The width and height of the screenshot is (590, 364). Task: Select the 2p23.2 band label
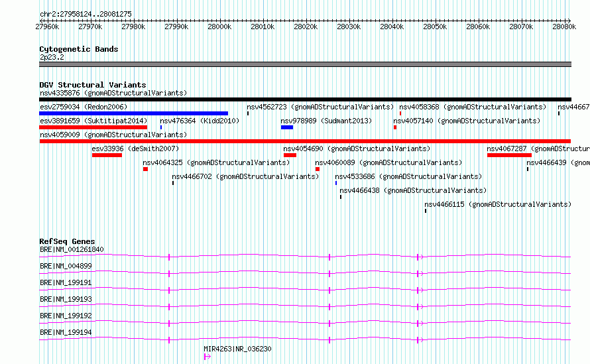click(52, 57)
